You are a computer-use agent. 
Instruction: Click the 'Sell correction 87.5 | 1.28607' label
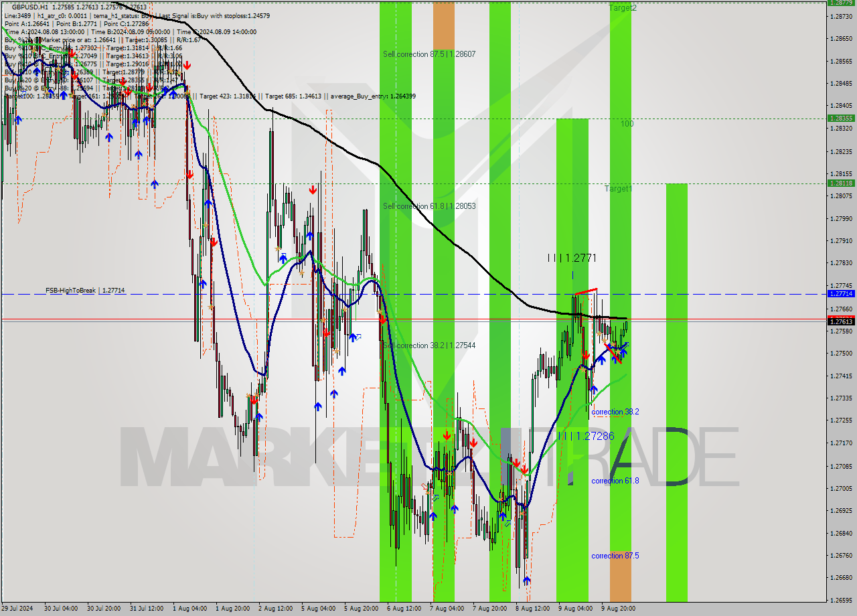pyautogui.click(x=429, y=54)
